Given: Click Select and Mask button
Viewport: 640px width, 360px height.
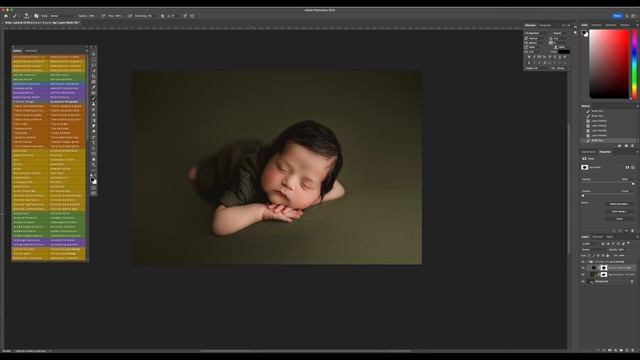Looking at the screenshot, I should 619,204.
